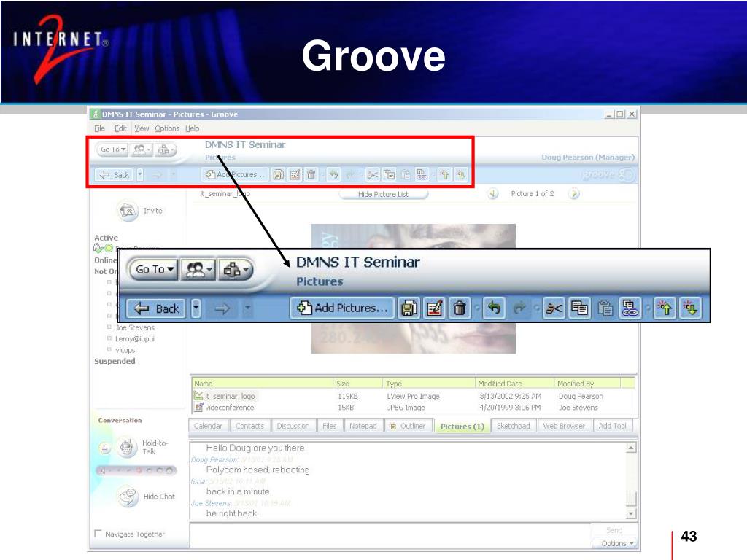747x560 pixels.
Task: Click the trash delete icon in the enlarged callout
Action: [x=460, y=308]
